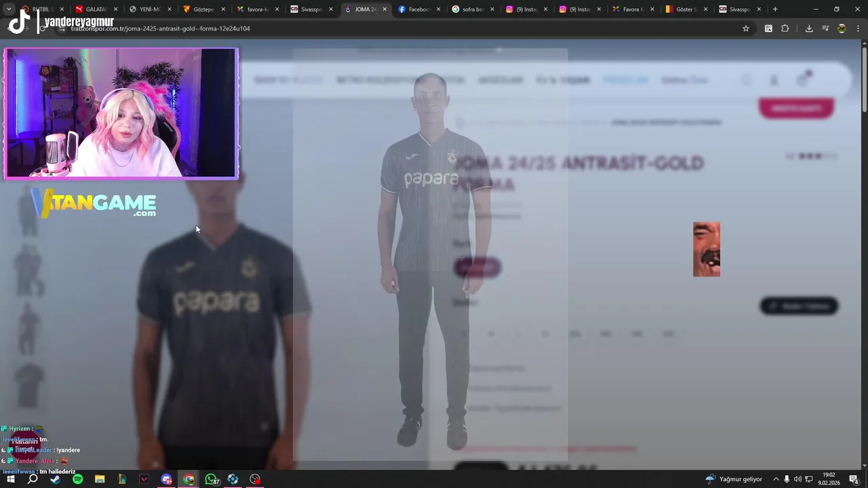The image size is (868, 488).
Task: Open Steam from the taskbar
Action: [x=55, y=479]
